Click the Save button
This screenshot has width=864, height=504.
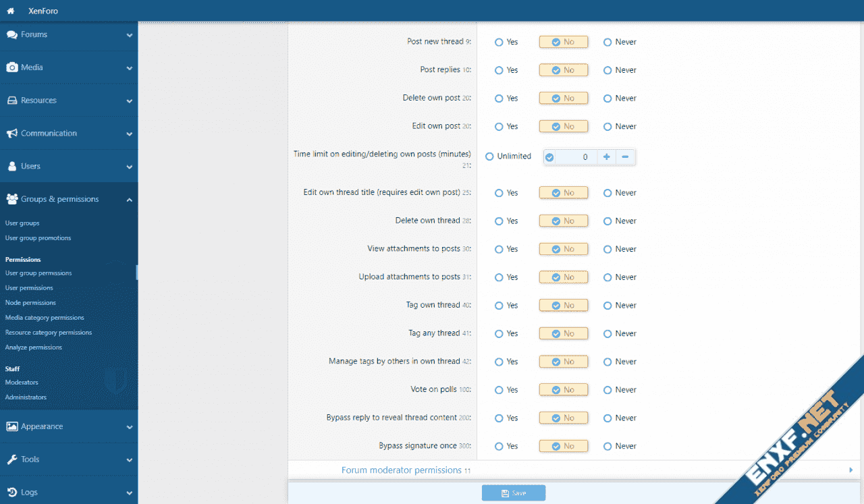click(513, 493)
